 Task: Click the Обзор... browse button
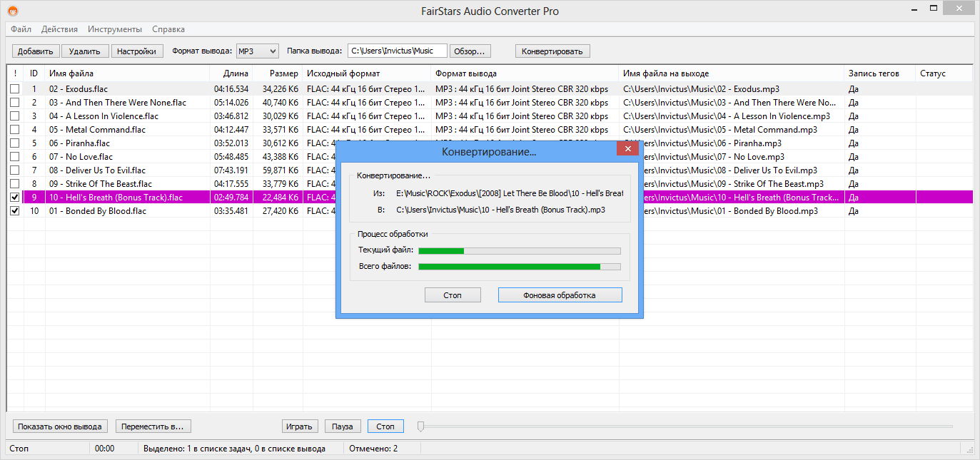470,51
